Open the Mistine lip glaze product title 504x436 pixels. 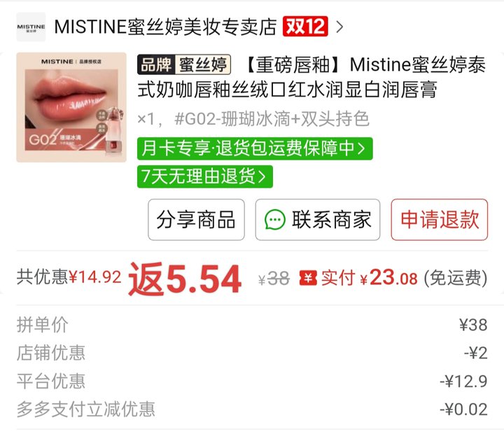tap(311, 77)
